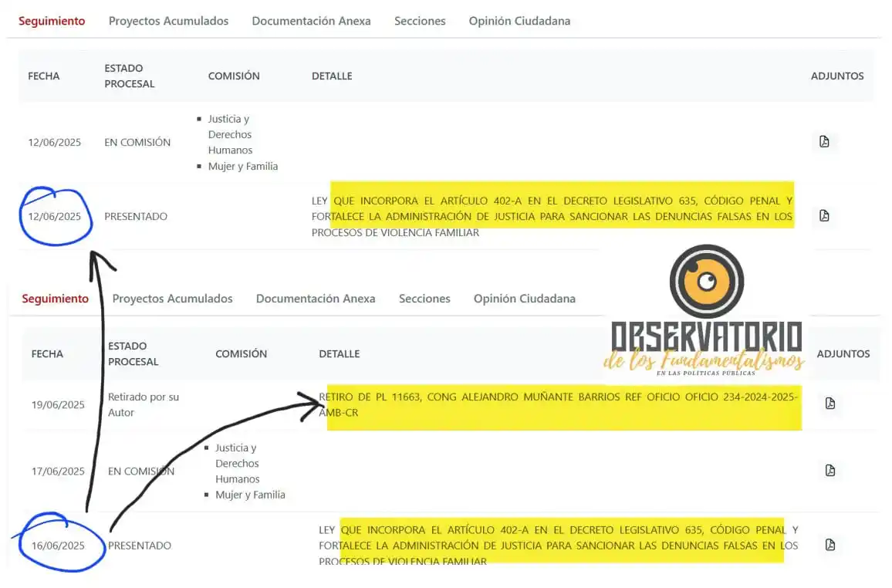Open the PDF attachment for 16/06/2025 PRESENTADO row

pyautogui.click(x=830, y=545)
